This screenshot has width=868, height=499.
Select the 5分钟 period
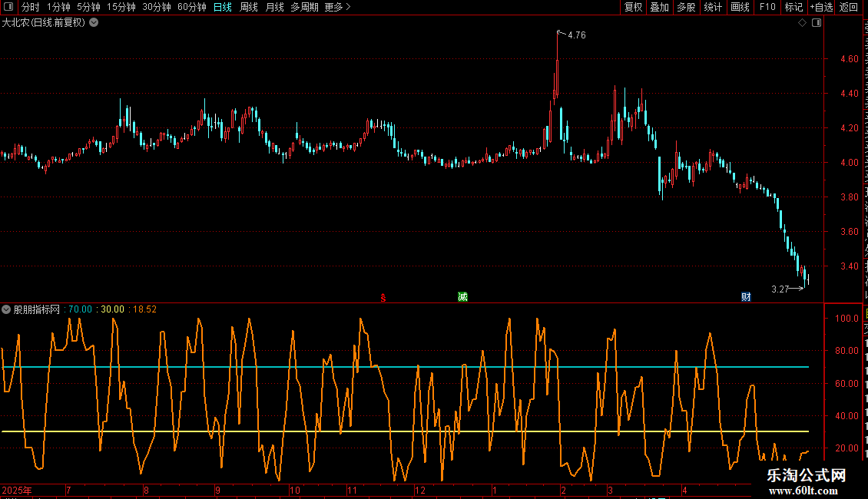pos(88,7)
